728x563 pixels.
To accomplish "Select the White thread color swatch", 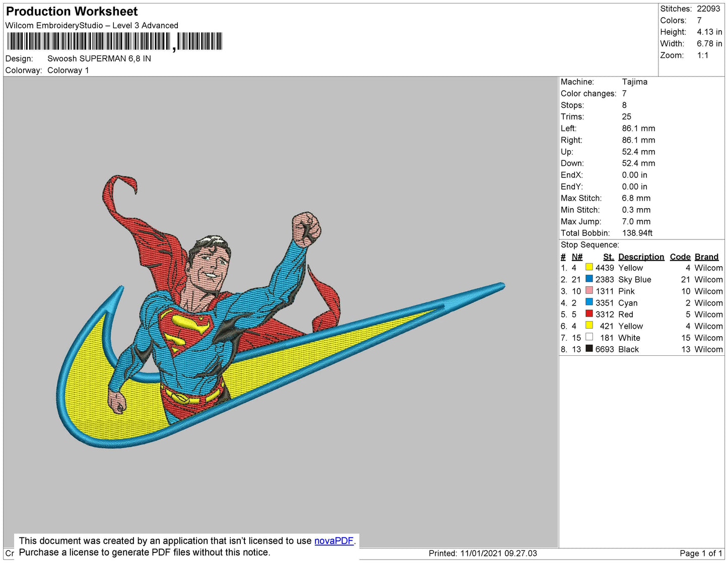I will coord(589,337).
